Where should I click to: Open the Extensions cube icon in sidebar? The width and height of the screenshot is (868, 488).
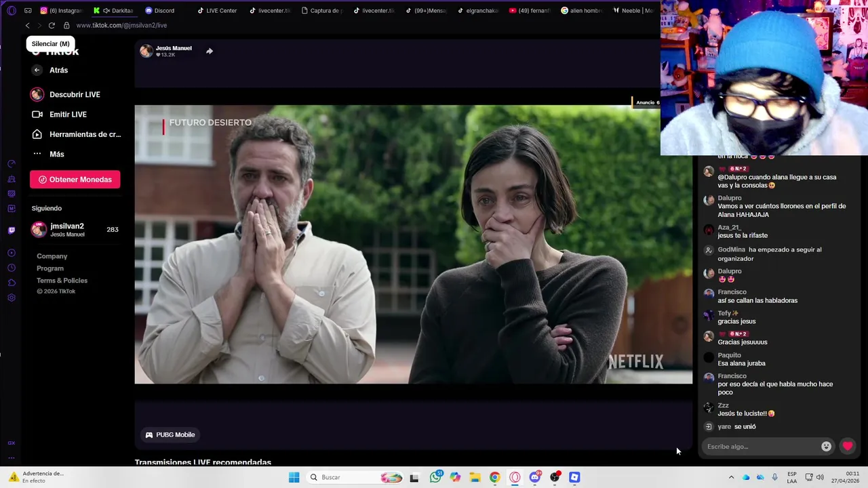coord(12,283)
